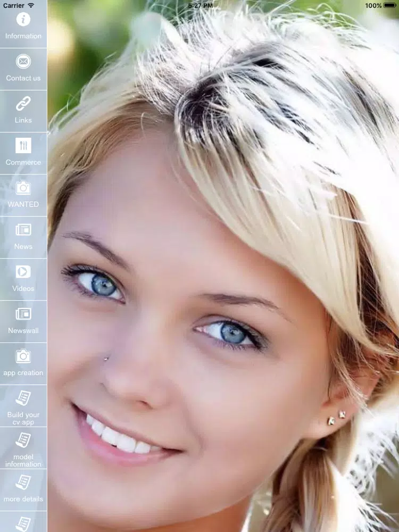This screenshot has width=399, height=532.
Task: Choose the Build your cv app label
Action: click(23, 418)
